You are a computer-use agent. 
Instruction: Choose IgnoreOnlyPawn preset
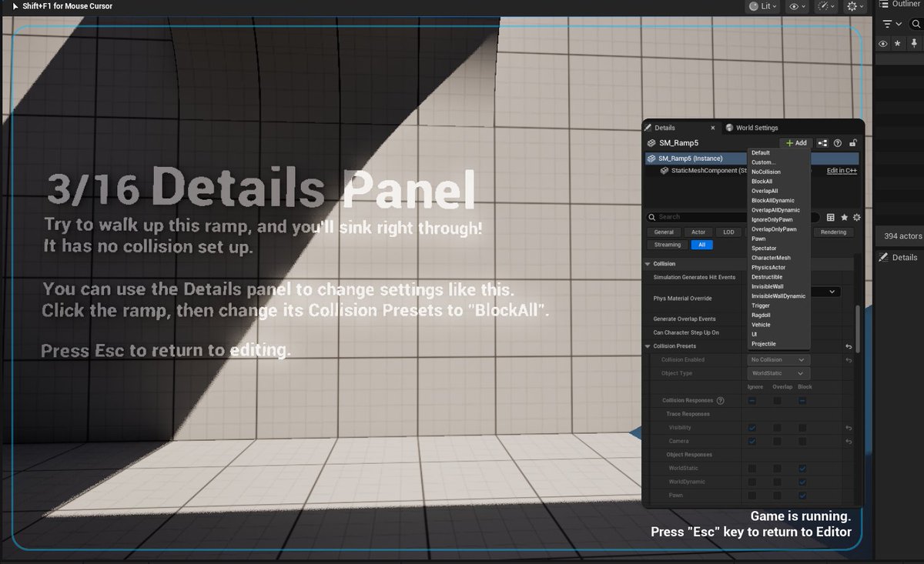tap(773, 219)
